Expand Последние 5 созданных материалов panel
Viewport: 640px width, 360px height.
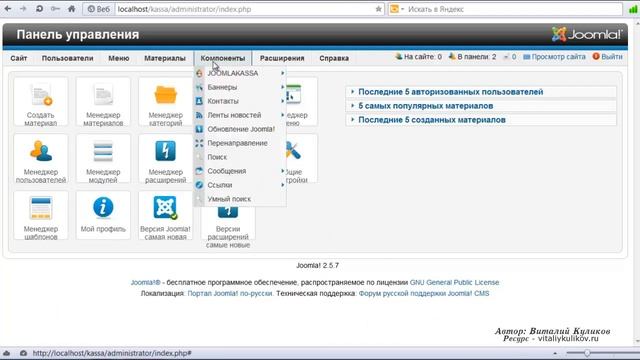pos(481,120)
